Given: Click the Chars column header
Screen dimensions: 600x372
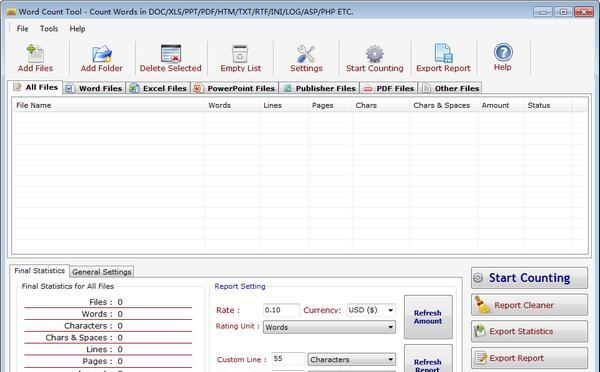Looking at the screenshot, I should pyautogui.click(x=381, y=105).
